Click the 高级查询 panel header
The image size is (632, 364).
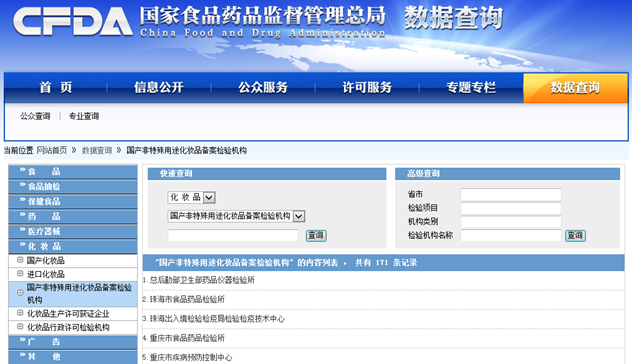pyautogui.click(x=507, y=174)
